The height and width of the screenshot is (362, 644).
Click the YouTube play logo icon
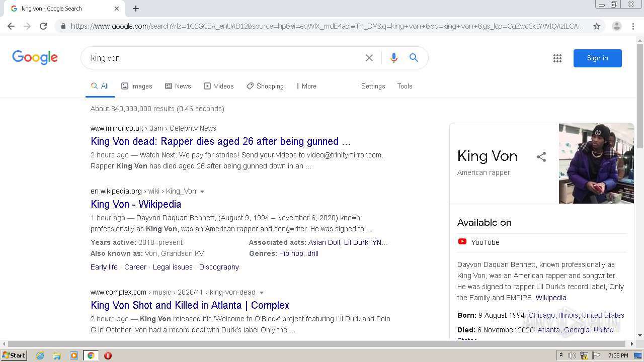point(462,242)
